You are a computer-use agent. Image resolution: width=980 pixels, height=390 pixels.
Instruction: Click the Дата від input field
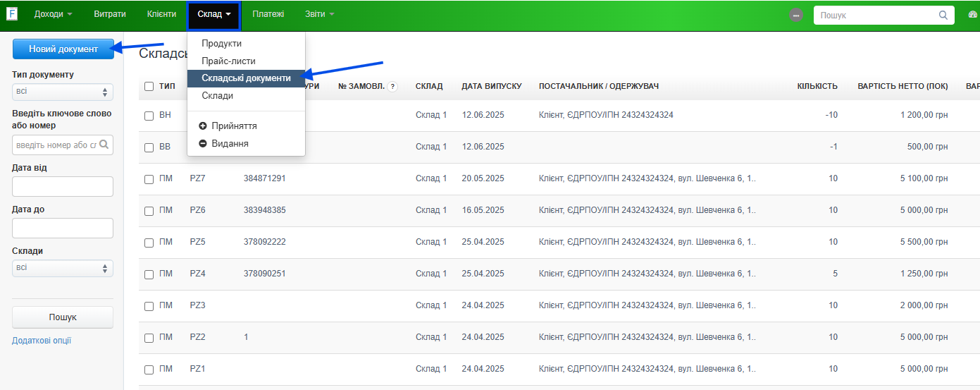63,186
